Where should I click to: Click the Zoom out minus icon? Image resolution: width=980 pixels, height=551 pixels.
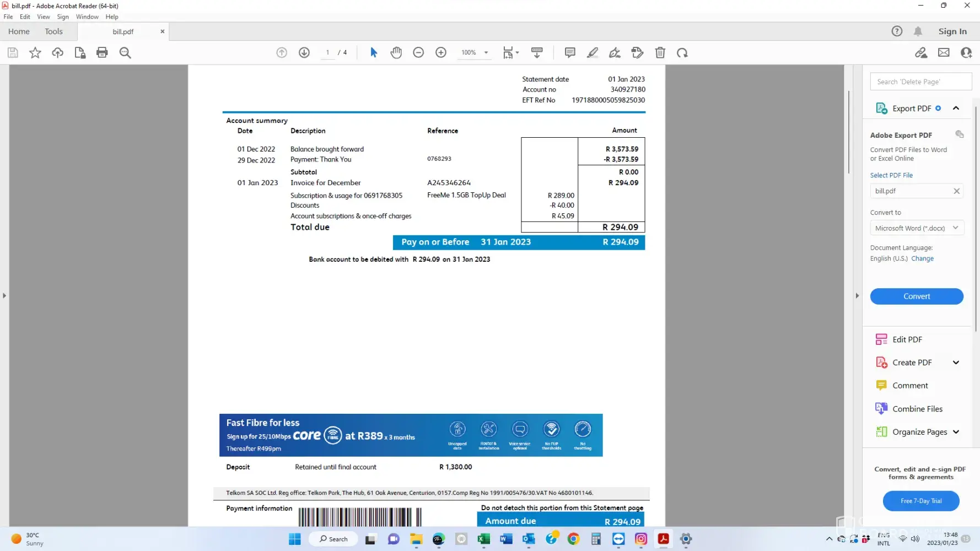pos(418,53)
